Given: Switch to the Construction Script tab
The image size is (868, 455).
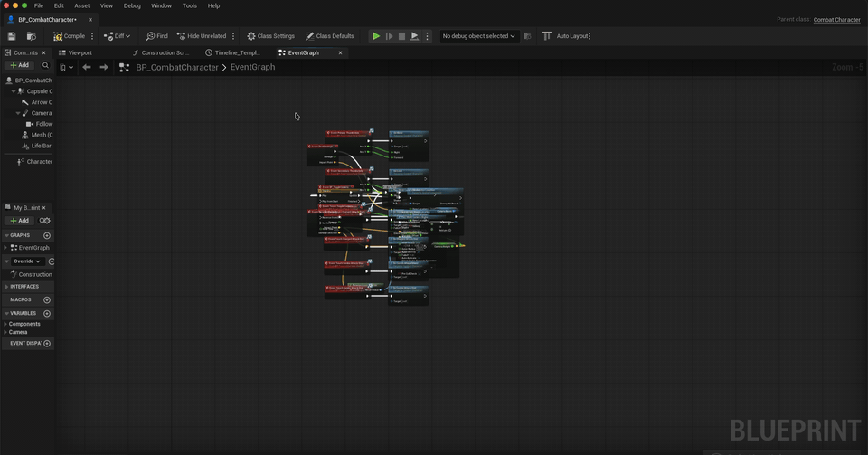Looking at the screenshot, I should coord(161,52).
